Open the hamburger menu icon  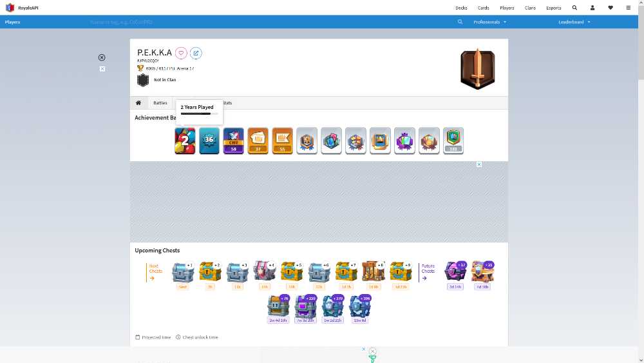pyautogui.click(x=628, y=8)
